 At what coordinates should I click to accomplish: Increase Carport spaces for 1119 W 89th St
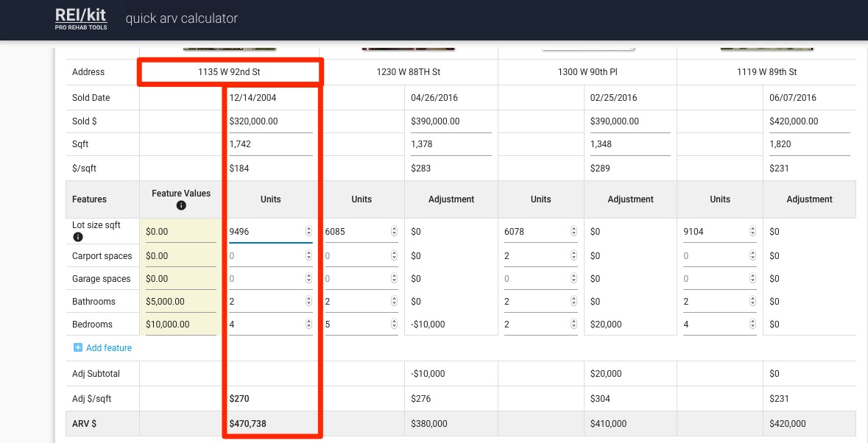[752, 252]
